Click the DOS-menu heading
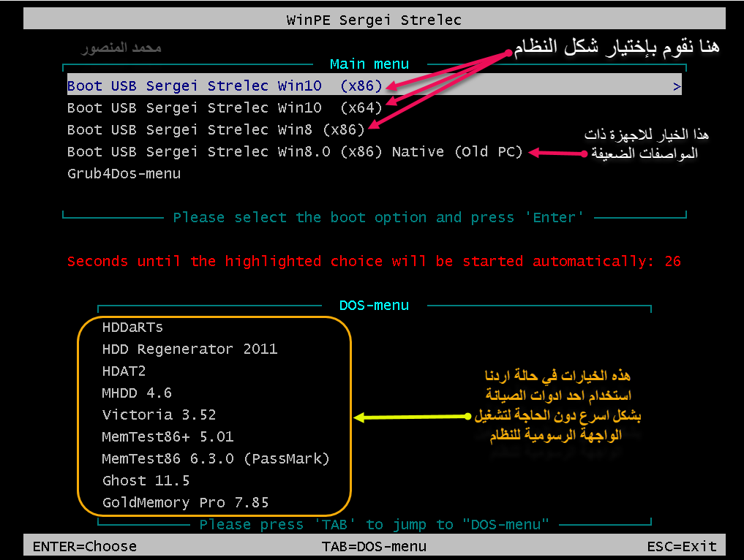Viewport: 744px width, 560px height. (374, 305)
